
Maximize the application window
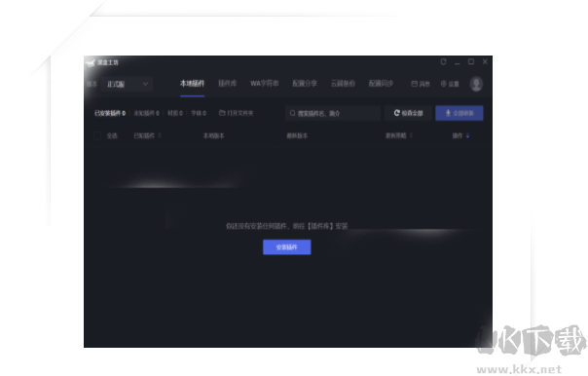tap(471, 61)
